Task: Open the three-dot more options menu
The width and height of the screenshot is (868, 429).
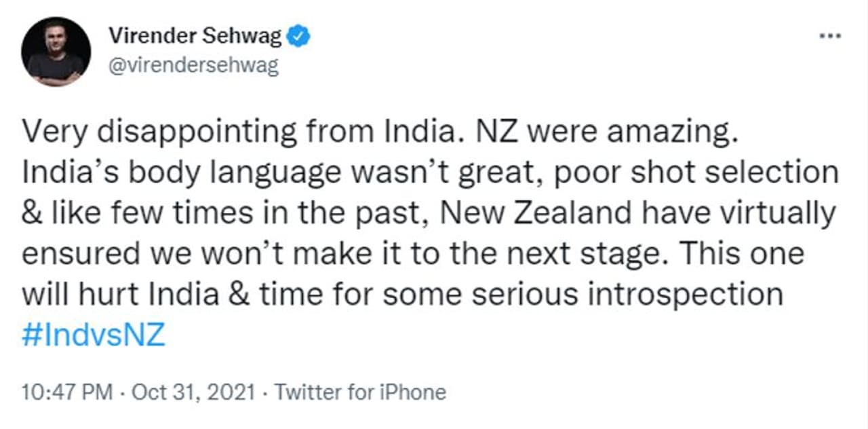Action: [829, 37]
